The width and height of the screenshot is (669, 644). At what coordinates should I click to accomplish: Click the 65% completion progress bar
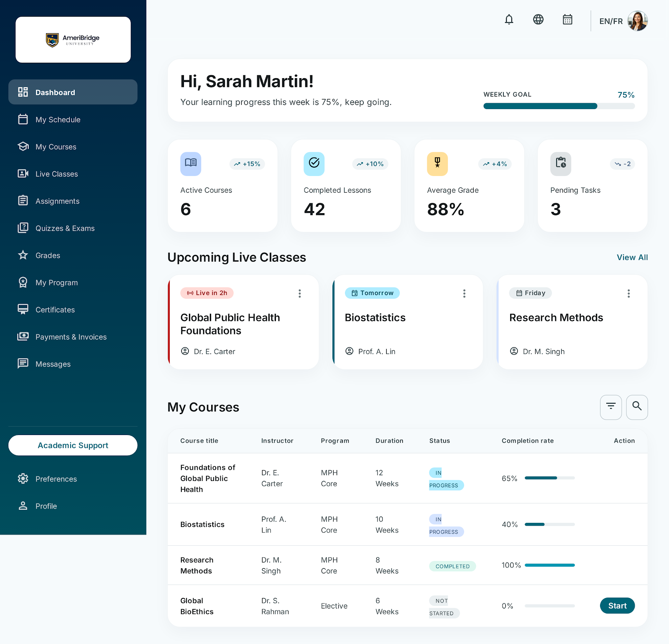pos(549,478)
